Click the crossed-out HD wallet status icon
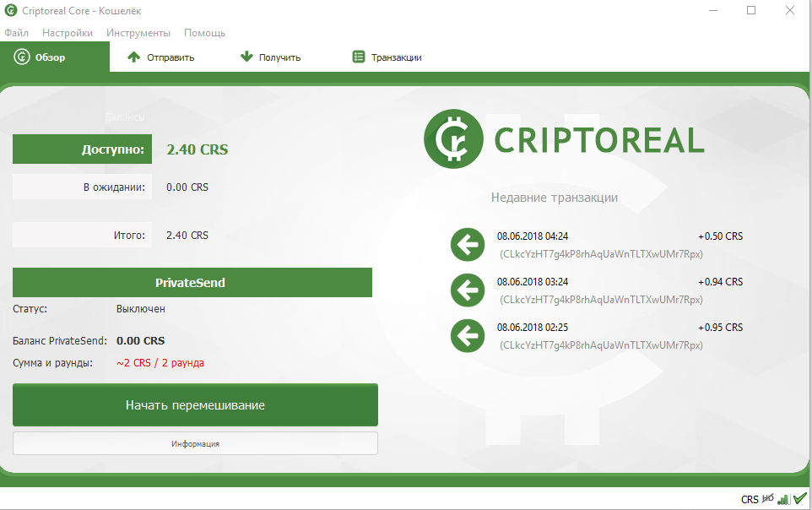812x510 pixels. 768,498
